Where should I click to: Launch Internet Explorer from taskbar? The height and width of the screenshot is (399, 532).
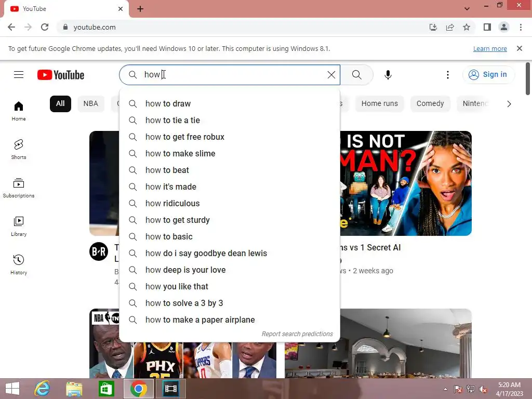(x=43, y=389)
